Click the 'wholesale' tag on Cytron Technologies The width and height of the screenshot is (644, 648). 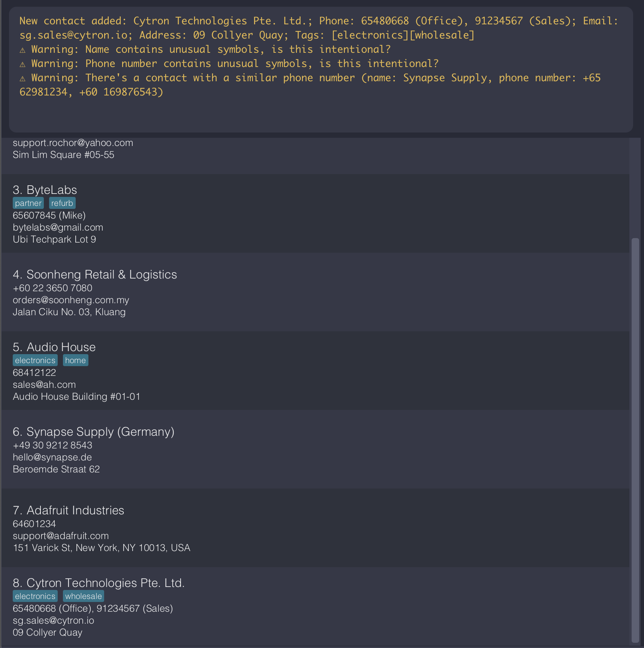83,596
